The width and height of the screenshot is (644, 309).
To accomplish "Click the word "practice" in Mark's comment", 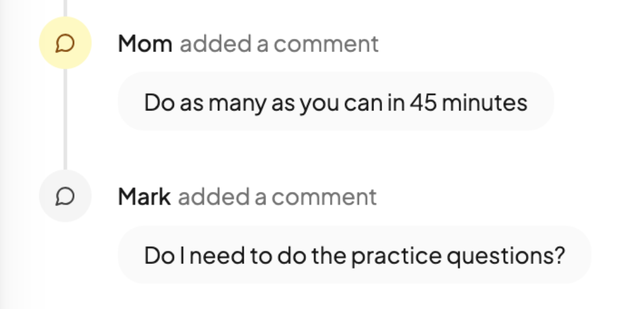I will tap(397, 256).
